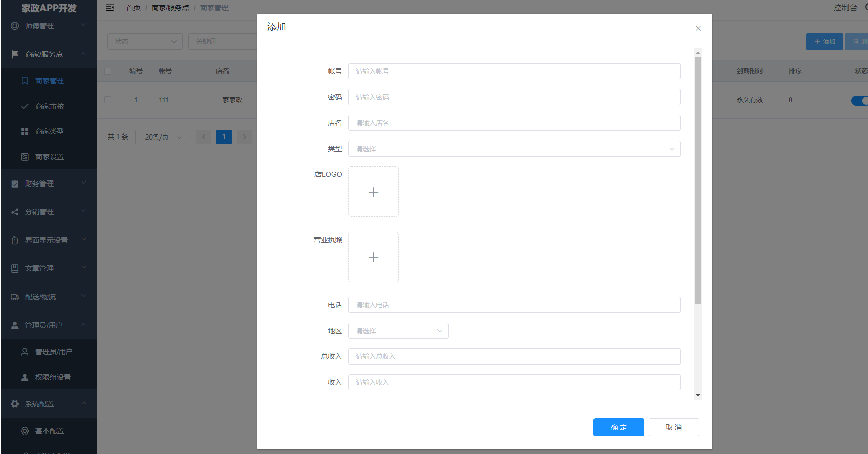Toggle the 状态 switch for 一家家政

[x=859, y=100]
